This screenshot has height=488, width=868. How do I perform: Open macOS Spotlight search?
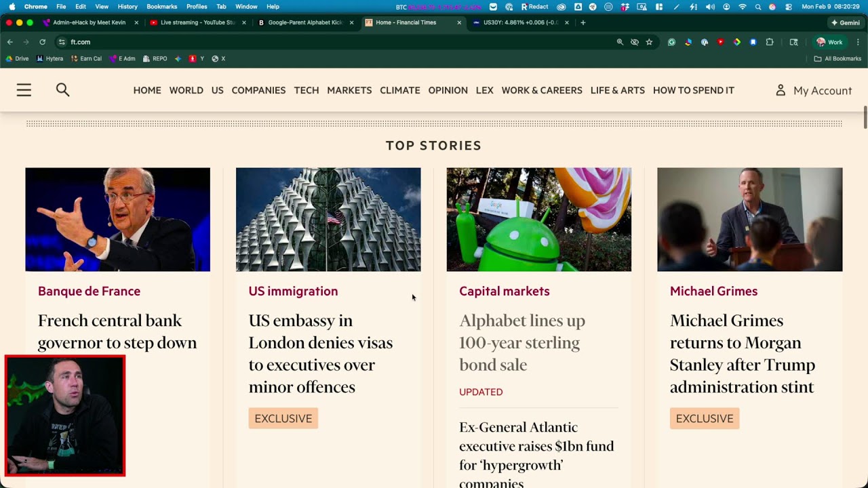coord(758,7)
